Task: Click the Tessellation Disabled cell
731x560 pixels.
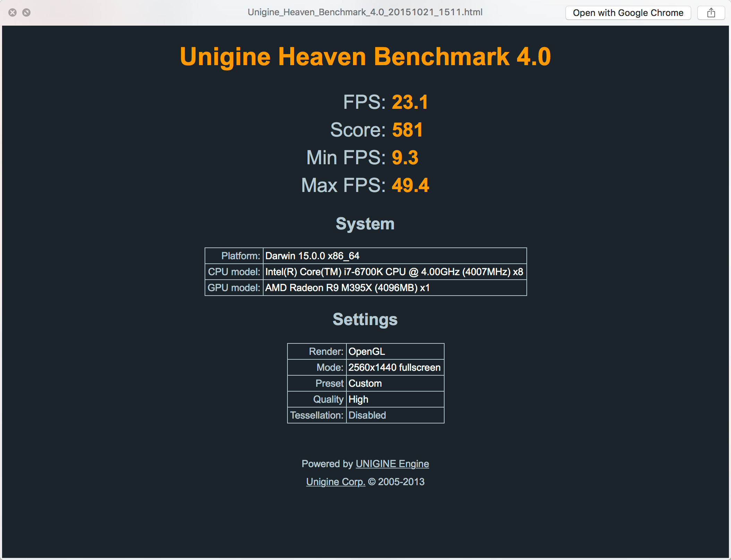Action: point(395,415)
